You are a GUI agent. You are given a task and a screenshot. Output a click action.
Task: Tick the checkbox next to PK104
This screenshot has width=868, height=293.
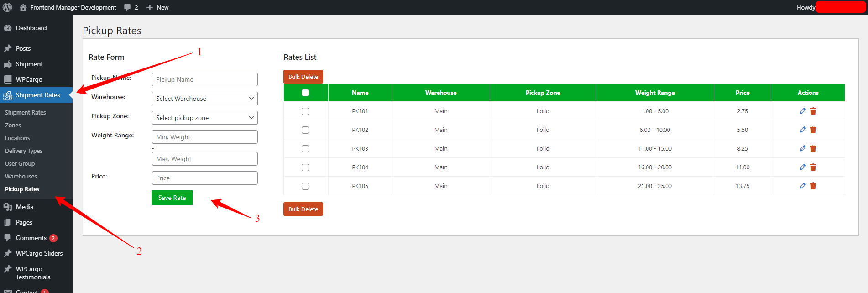click(x=305, y=167)
